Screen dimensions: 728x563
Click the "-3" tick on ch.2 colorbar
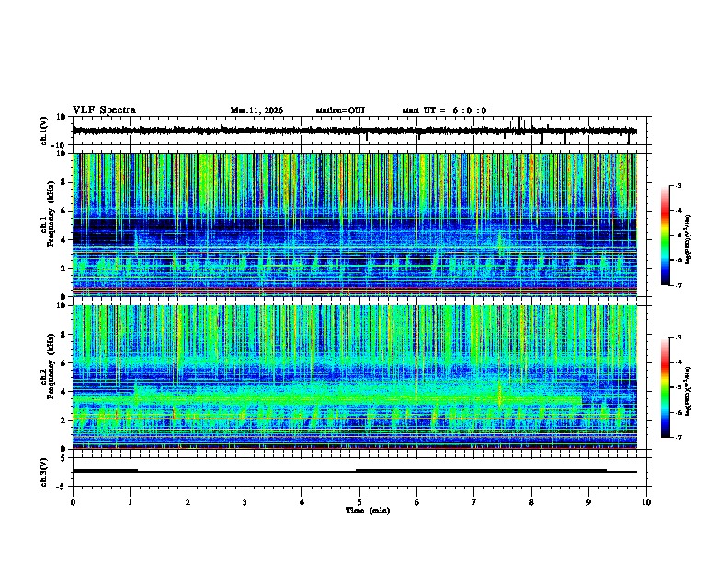coord(678,338)
